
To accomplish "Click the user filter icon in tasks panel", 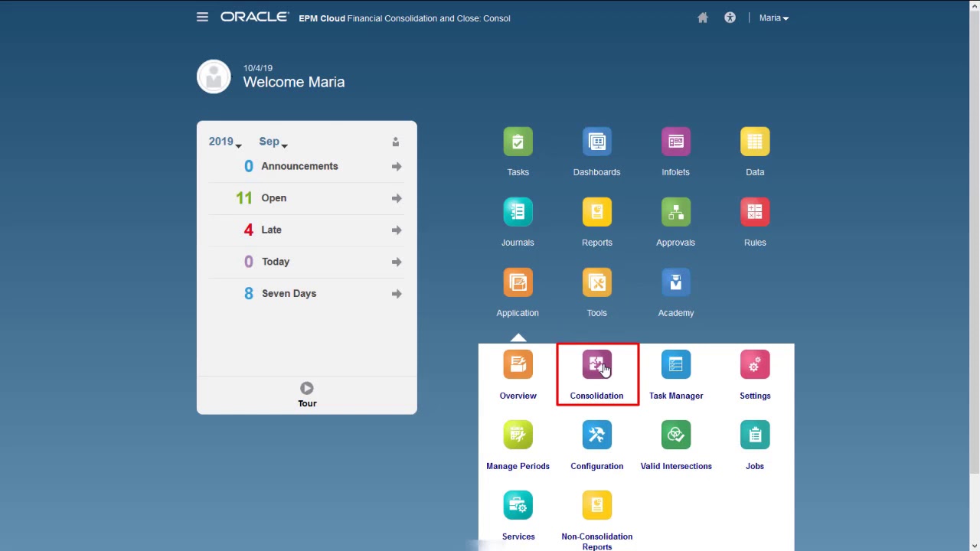I will click(x=396, y=142).
